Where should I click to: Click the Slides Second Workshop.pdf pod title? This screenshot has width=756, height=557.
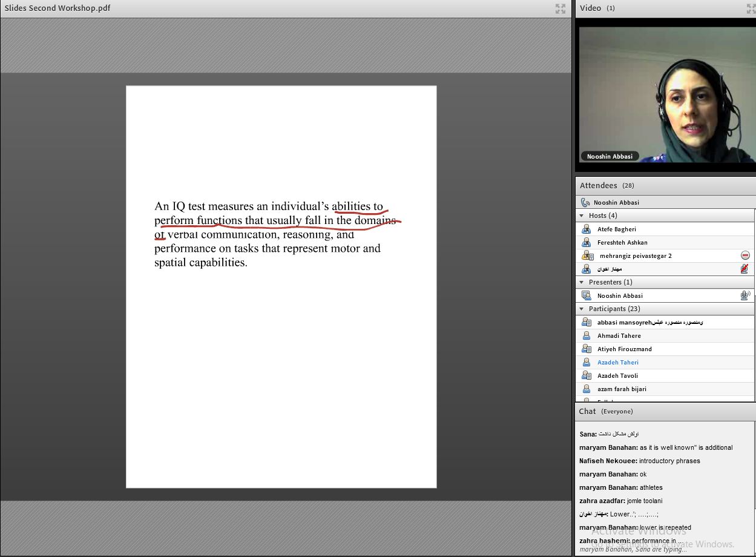pos(58,8)
